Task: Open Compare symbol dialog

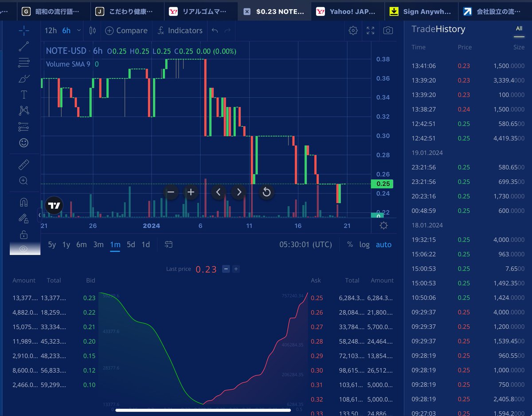Action: pos(126,31)
